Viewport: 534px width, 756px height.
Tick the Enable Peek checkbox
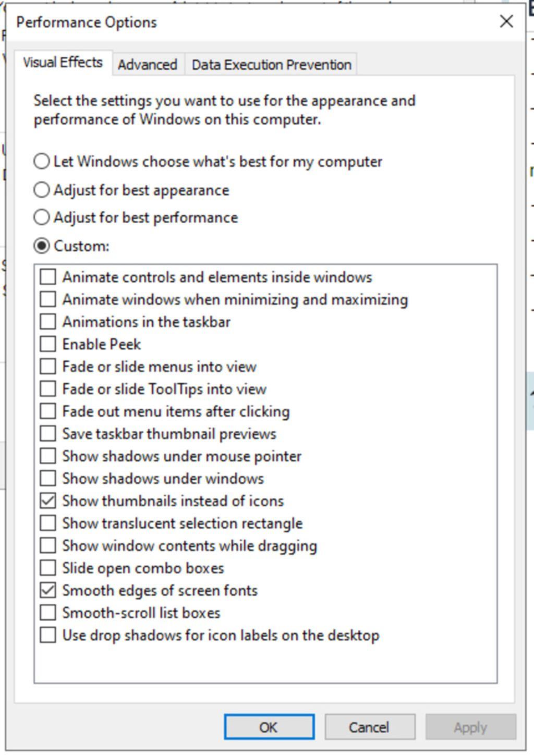tap(48, 344)
